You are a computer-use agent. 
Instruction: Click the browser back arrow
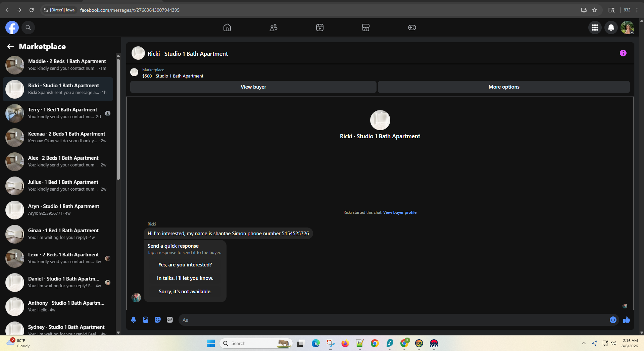[7, 10]
